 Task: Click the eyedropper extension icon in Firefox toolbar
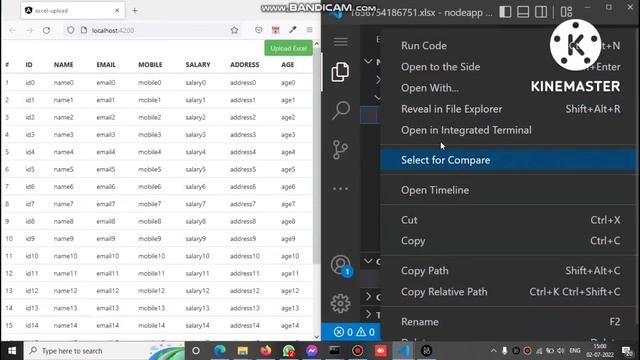293,30
